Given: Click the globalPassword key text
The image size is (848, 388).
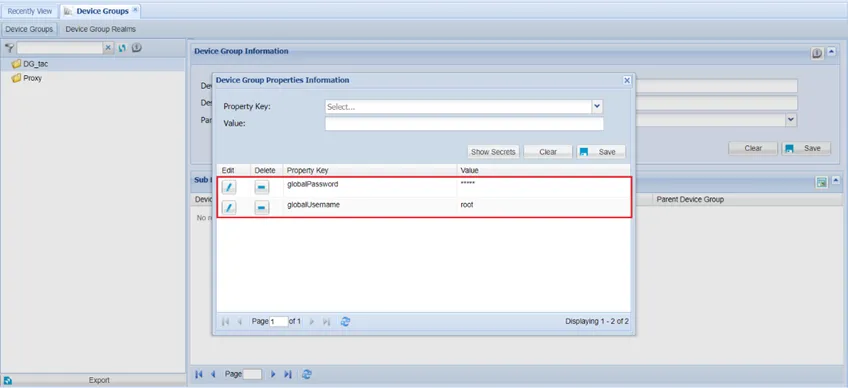Looking at the screenshot, I should 313,184.
